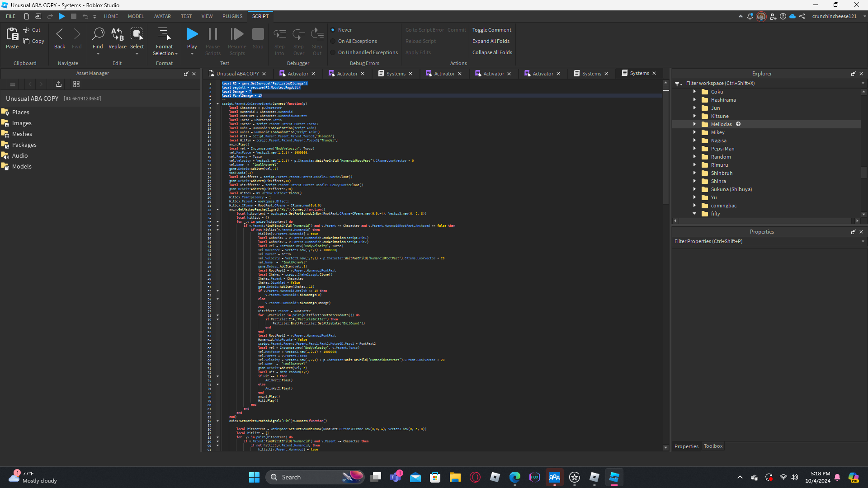Open File Explorer from taskbar
Screen dimensions: 868x488
tap(455, 477)
